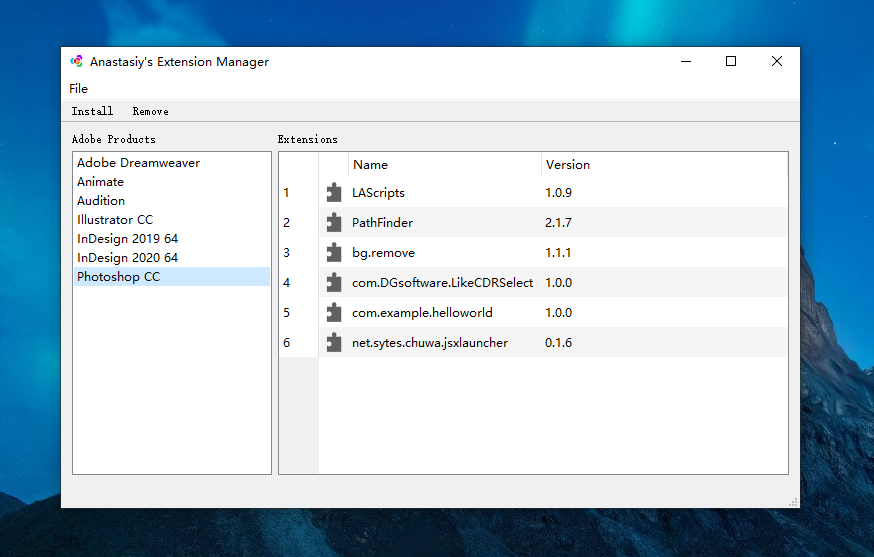874x557 pixels.
Task: Click the PathFinder extension puzzle icon
Action: [x=334, y=223]
